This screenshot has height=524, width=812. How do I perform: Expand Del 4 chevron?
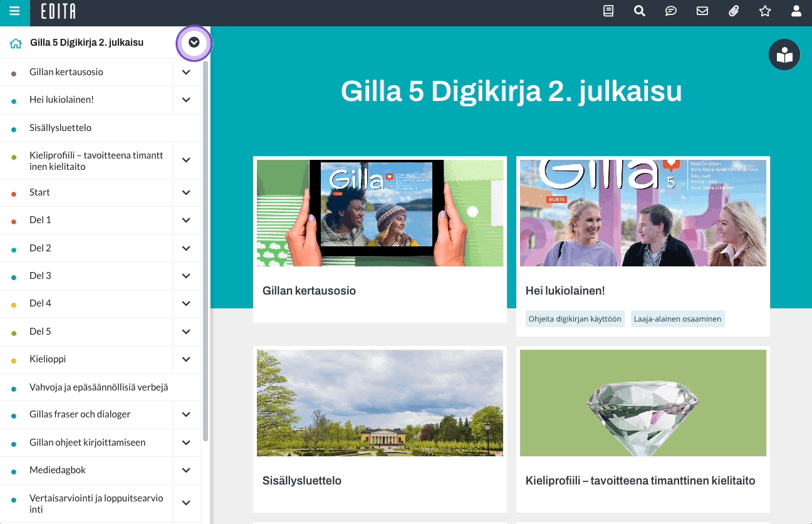(186, 303)
